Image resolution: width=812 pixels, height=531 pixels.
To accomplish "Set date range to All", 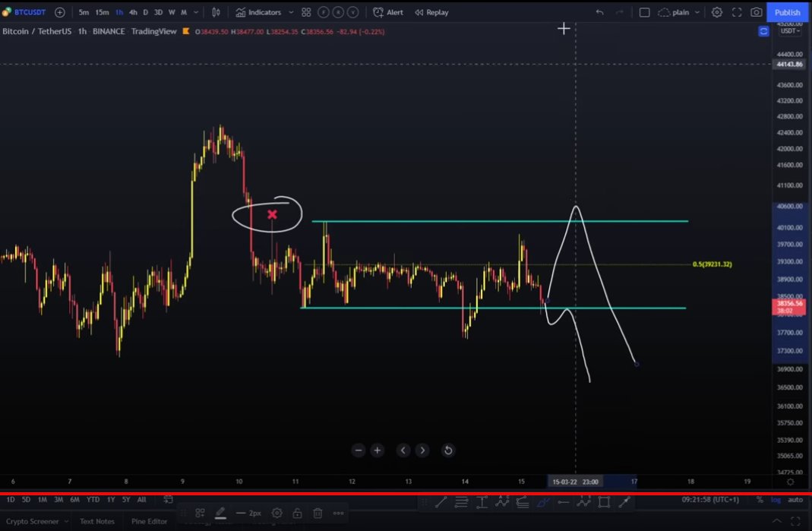I will pos(141,499).
